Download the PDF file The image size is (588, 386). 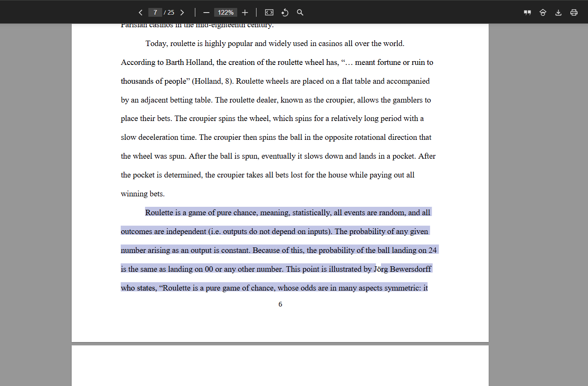558,13
